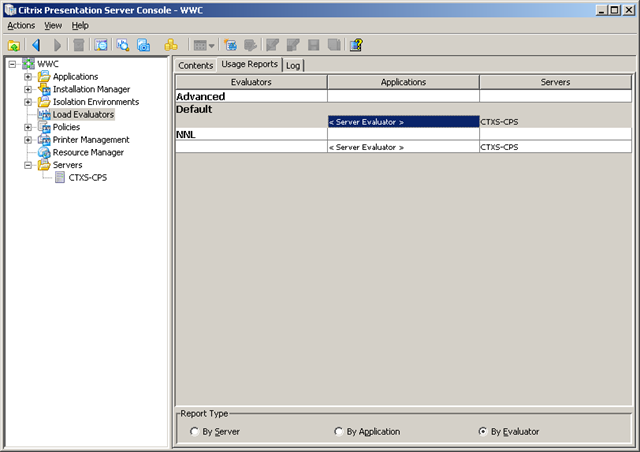Select Resource Manager in the tree

coord(88,152)
